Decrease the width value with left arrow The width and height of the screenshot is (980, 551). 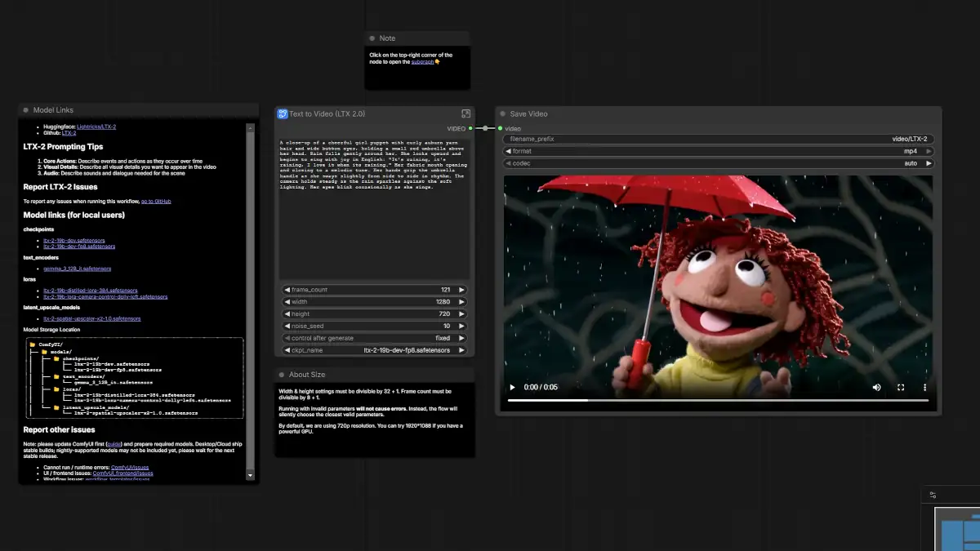287,302
